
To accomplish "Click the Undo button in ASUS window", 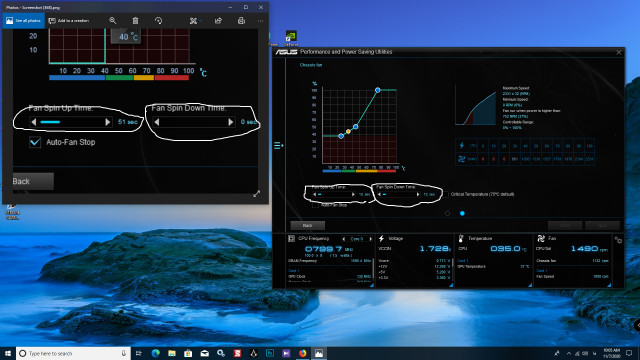I will tap(565, 225).
